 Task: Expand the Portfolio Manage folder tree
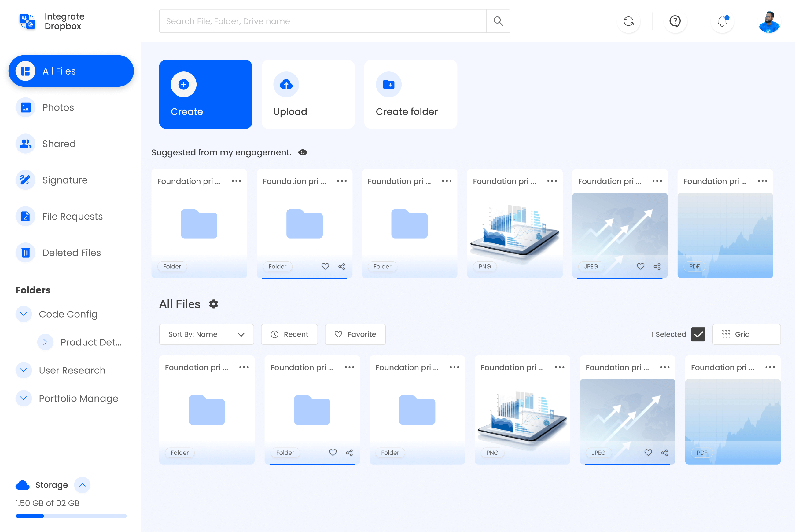point(23,399)
